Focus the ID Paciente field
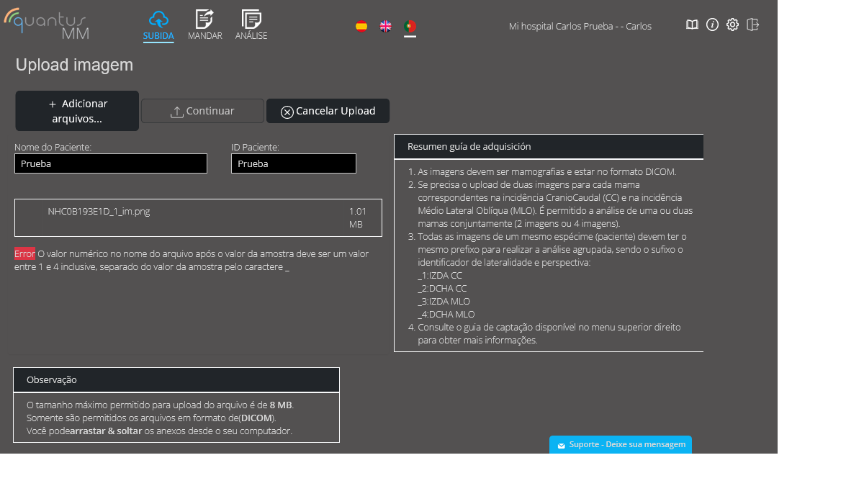 tap(294, 163)
